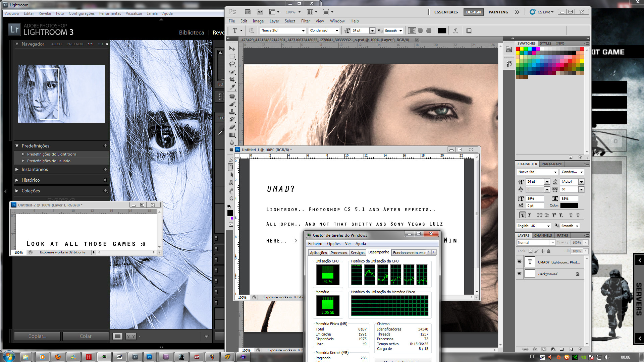The height and width of the screenshot is (362, 644).
Task: Click Color swatch in Character panel
Action: [569, 205]
